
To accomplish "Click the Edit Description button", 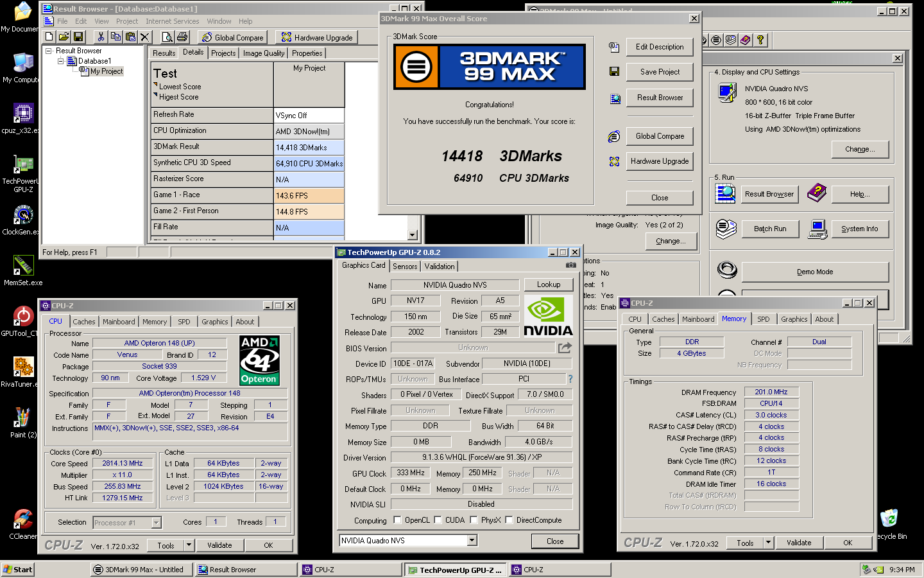I will 660,47.
